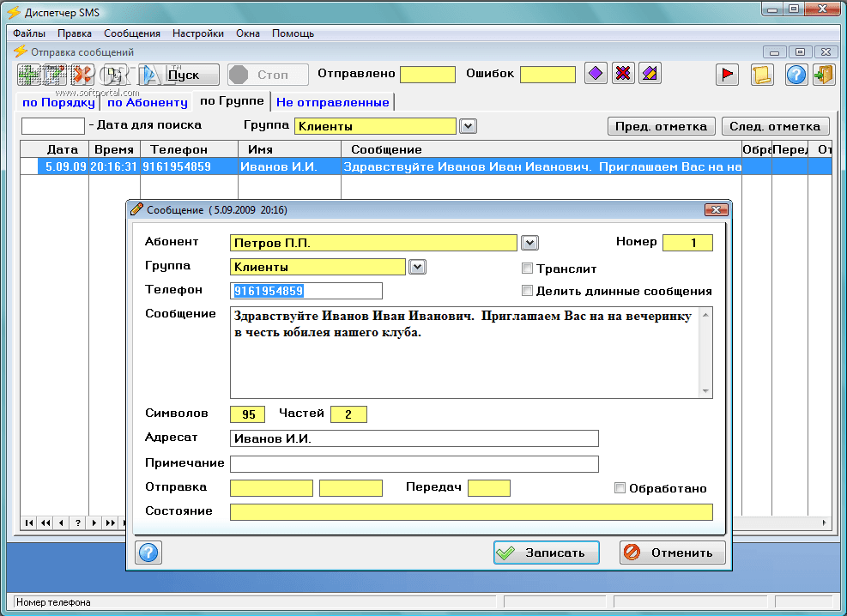Click the yellow scroll log icon
This screenshot has height=616, width=847.
762,74
